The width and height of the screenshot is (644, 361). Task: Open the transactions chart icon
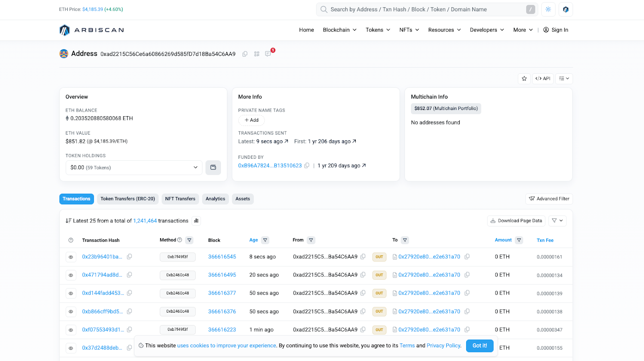tap(196, 221)
